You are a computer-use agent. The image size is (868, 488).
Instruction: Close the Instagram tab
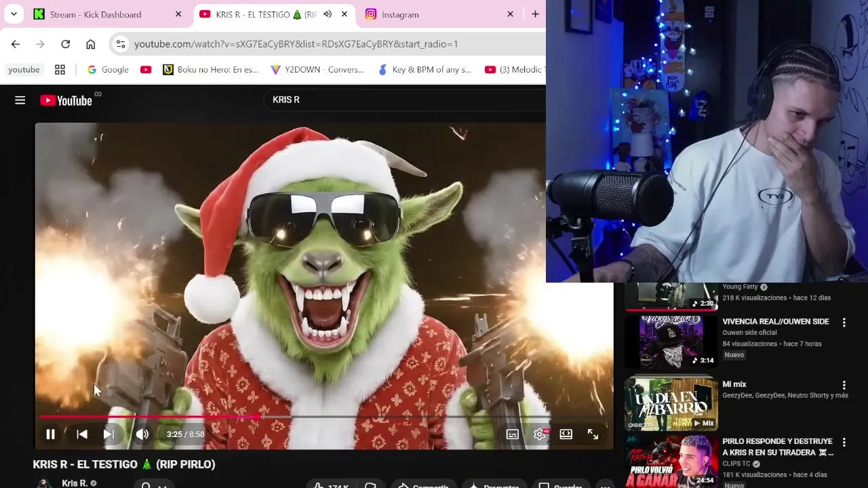(x=510, y=14)
